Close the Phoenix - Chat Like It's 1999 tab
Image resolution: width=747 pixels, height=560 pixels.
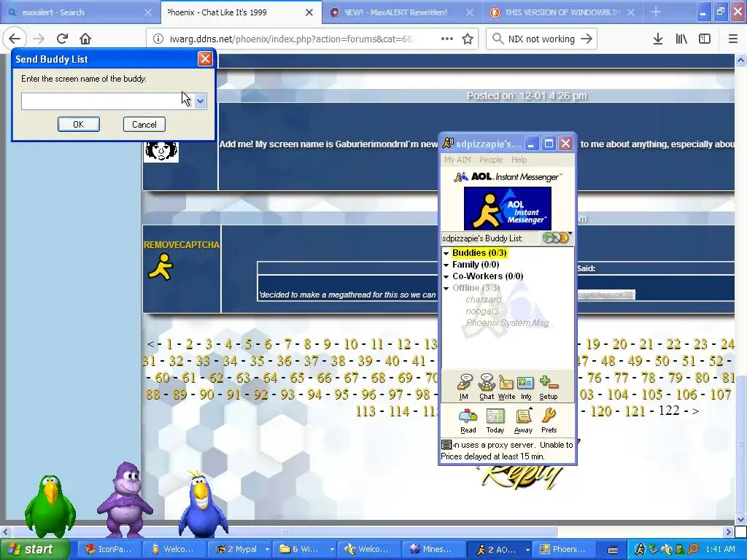(x=309, y=12)
